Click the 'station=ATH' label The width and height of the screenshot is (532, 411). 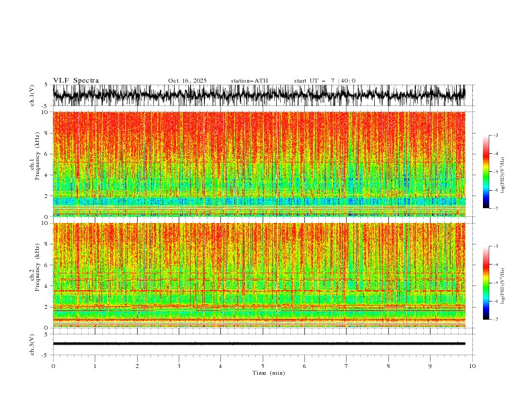tap(249, 81)
